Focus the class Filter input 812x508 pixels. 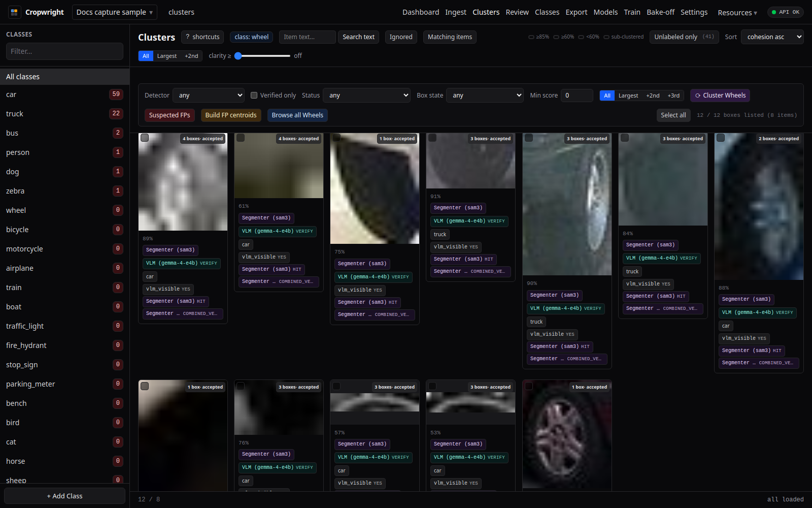(x=64, y=51)
